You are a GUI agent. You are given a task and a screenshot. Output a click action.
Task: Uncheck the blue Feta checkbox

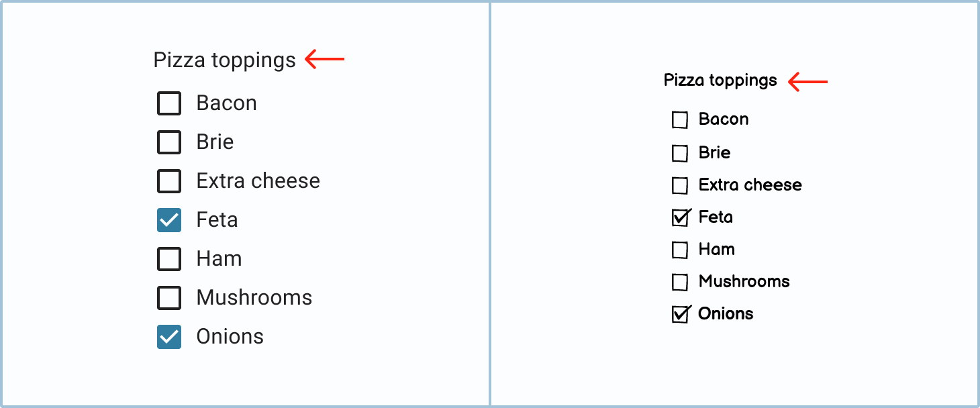coord(169,220)
